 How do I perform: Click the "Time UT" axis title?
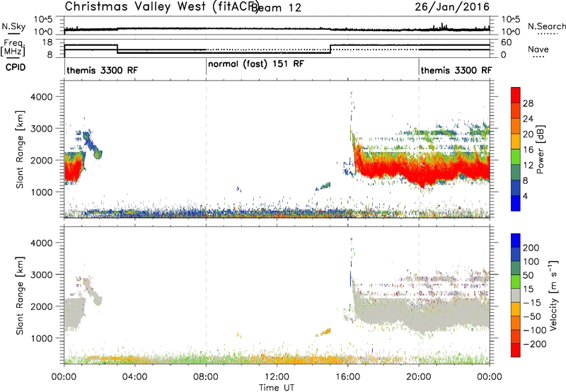(x=277, y=387)
